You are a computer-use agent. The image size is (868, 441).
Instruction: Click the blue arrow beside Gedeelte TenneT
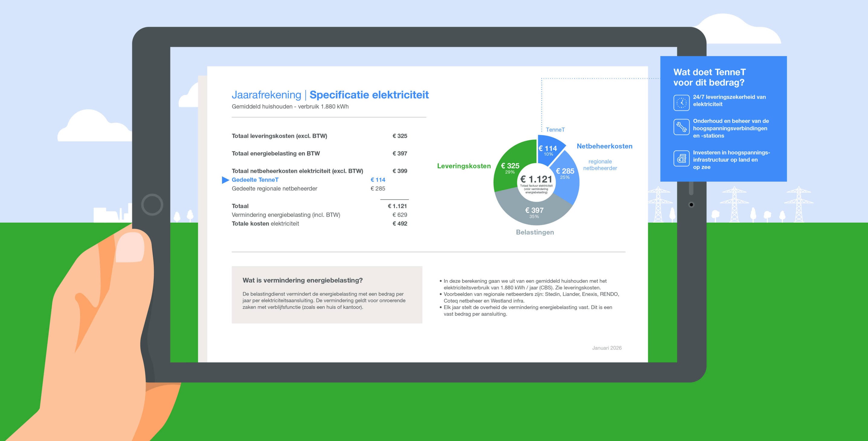point(225,180)
